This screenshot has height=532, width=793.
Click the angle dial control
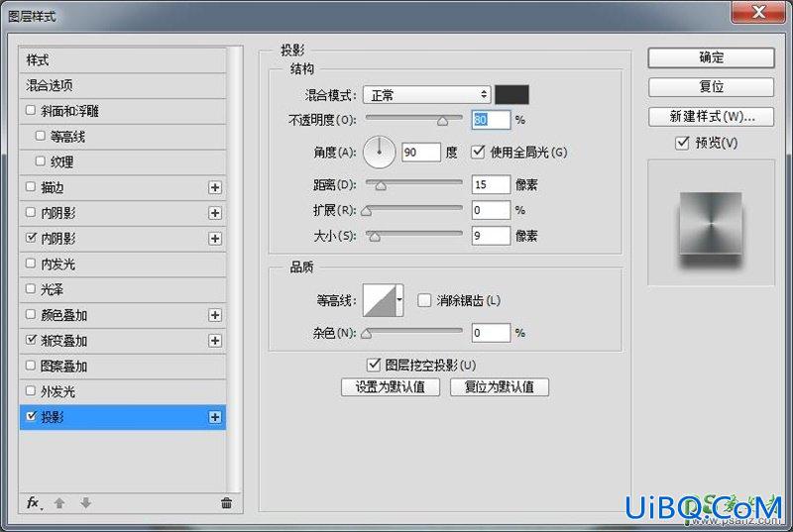(379, 153)
